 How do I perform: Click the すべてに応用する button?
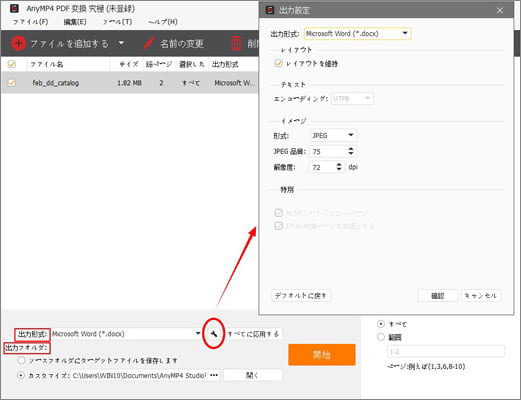pos(253,334)
